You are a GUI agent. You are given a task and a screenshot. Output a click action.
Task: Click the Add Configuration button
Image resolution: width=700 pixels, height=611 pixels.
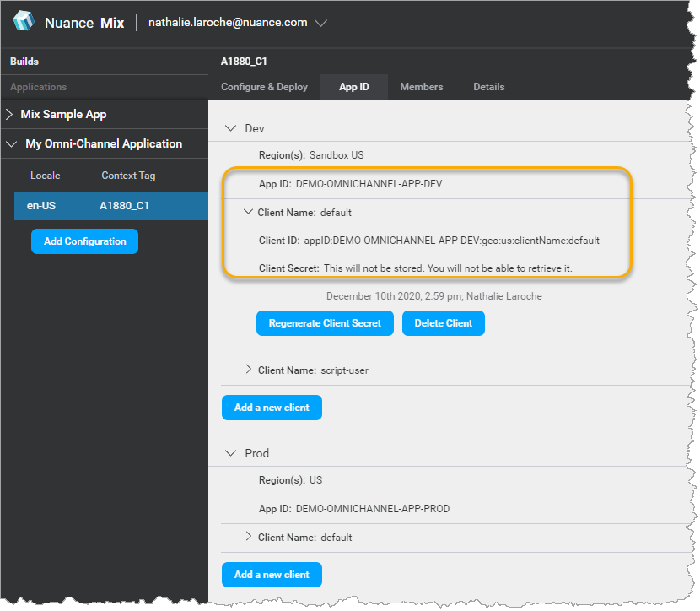[x=84, y=241]
